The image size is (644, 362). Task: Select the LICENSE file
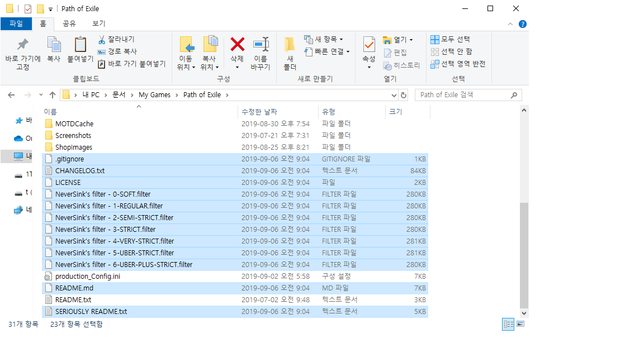[235, 182]
